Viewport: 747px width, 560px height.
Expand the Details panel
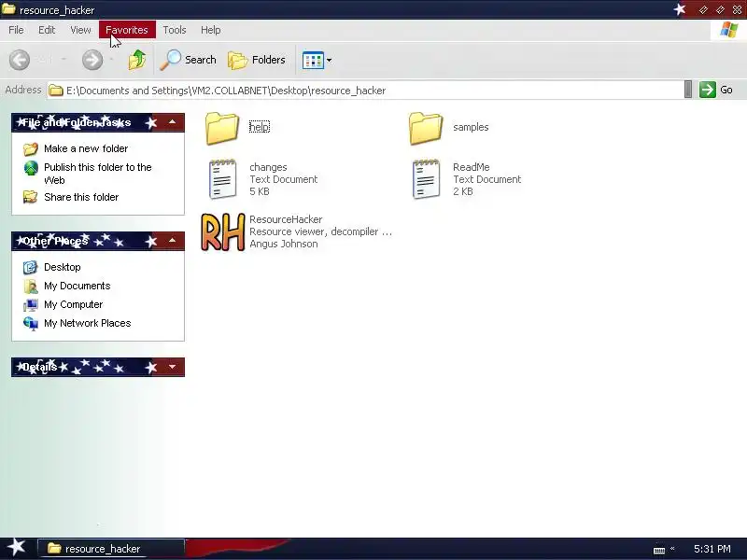pyautogui.click(x=172, y=367)
